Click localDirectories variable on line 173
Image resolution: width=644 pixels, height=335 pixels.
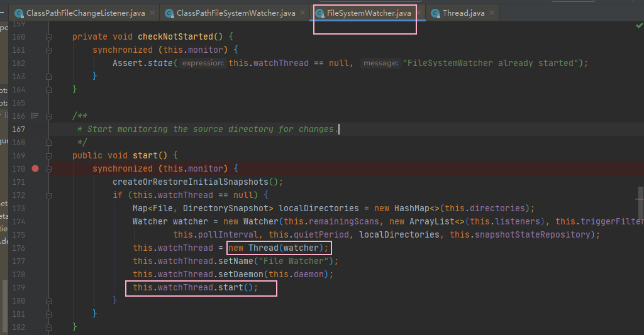[319, 208]
